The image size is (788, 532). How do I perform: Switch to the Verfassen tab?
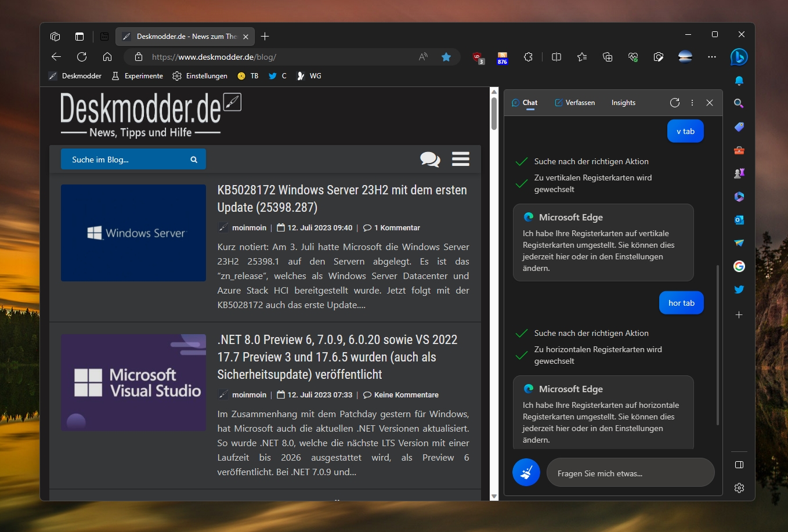pos(574,103)
